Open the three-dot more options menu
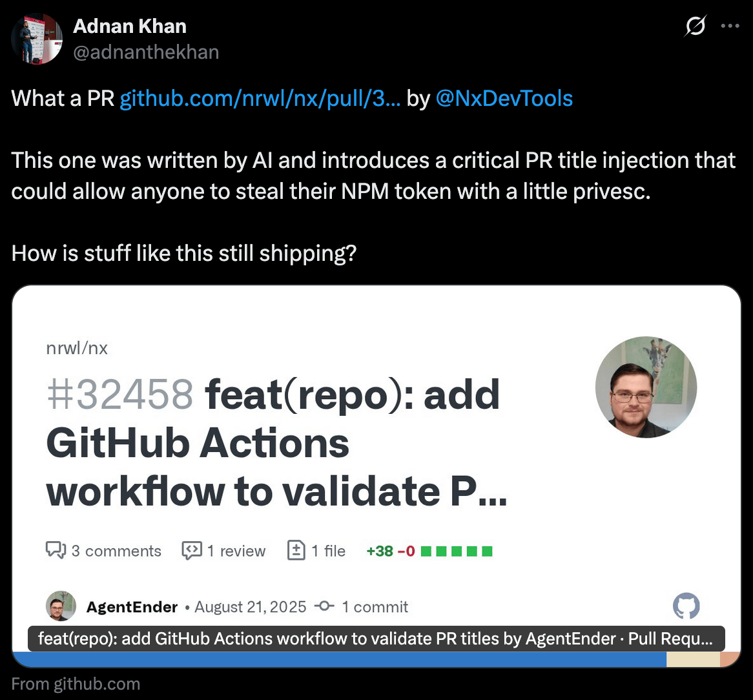753x700 pixels. point(730,26)
